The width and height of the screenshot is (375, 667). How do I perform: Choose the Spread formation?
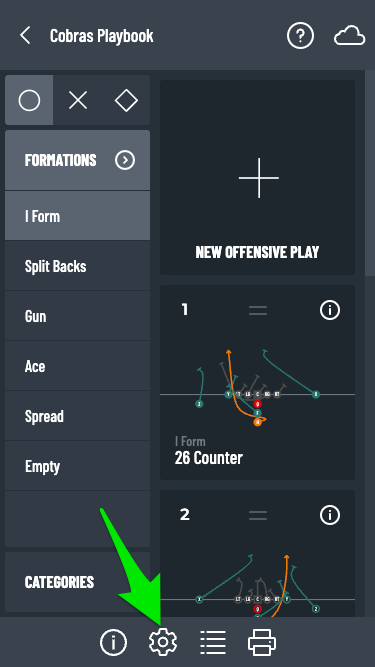pos(77,416)
